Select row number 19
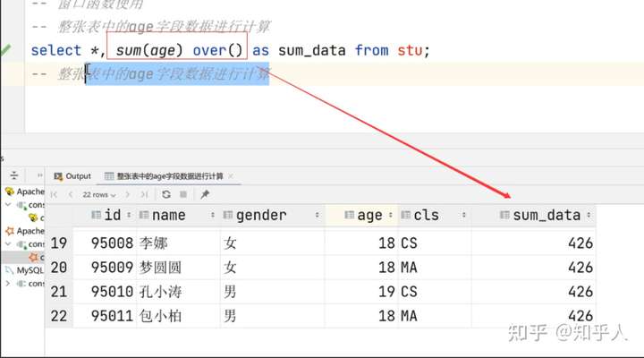 59,243
